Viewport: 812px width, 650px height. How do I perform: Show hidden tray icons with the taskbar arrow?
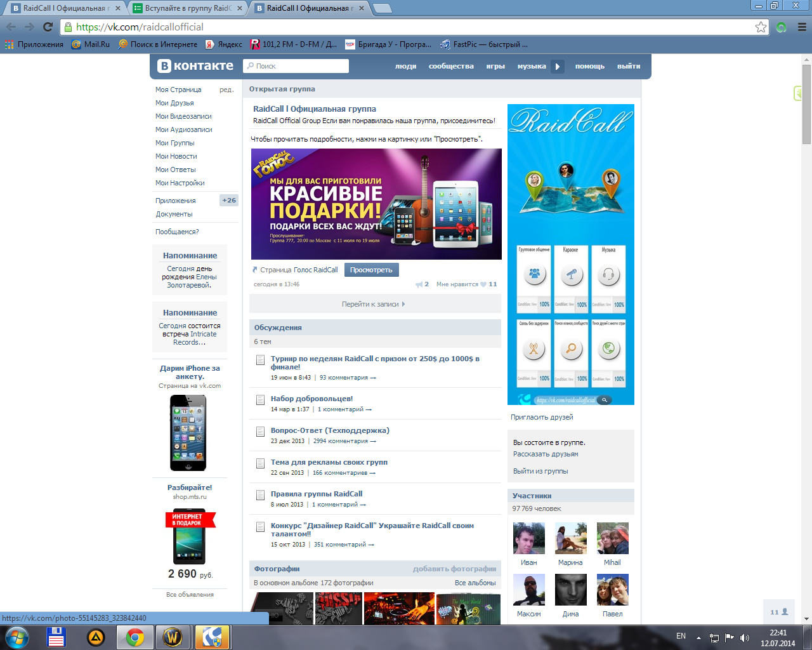tap(698, 638)
